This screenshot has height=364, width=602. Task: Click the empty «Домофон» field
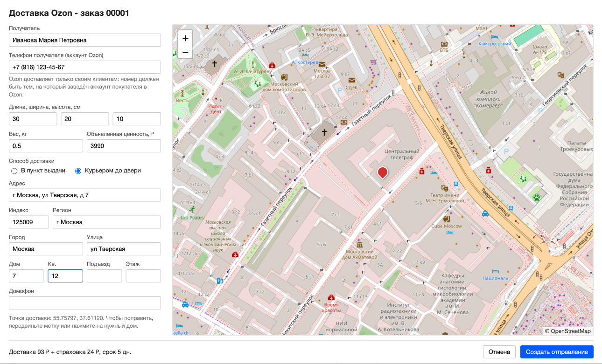click(x=85, y=303)
